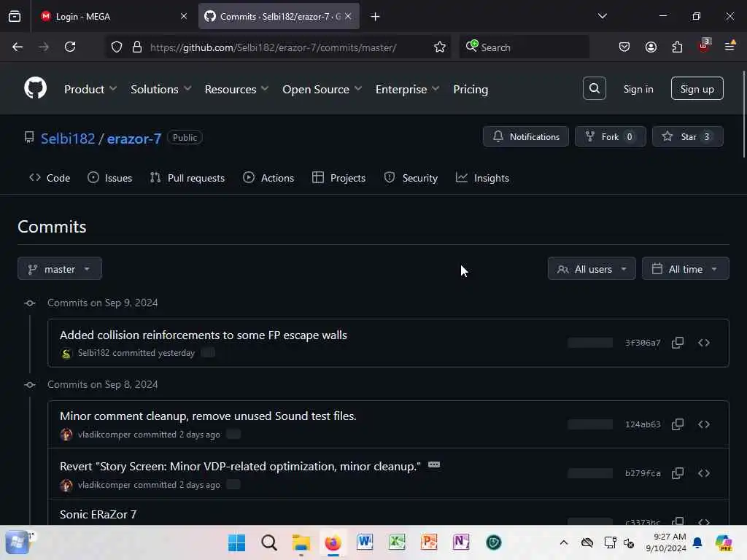Viewport: 747px width, 560px height.
Task: Open the Firefox account icon
Action: (651, 47)
